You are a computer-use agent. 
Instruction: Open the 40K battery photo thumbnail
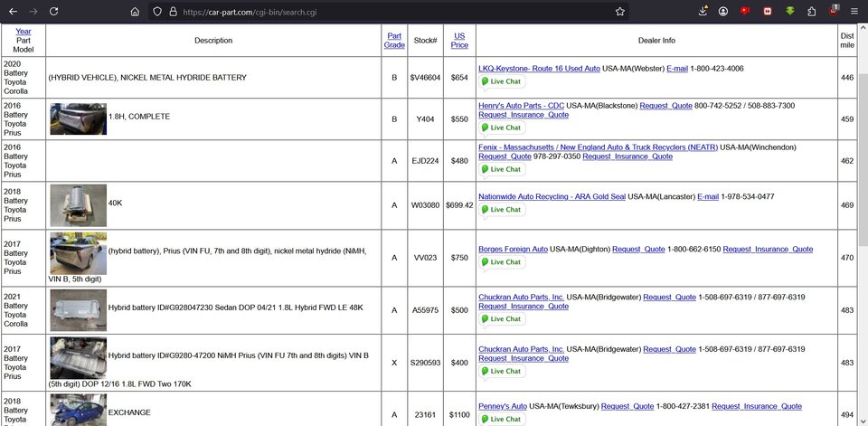pyautogui.click(x=78, y=205)
